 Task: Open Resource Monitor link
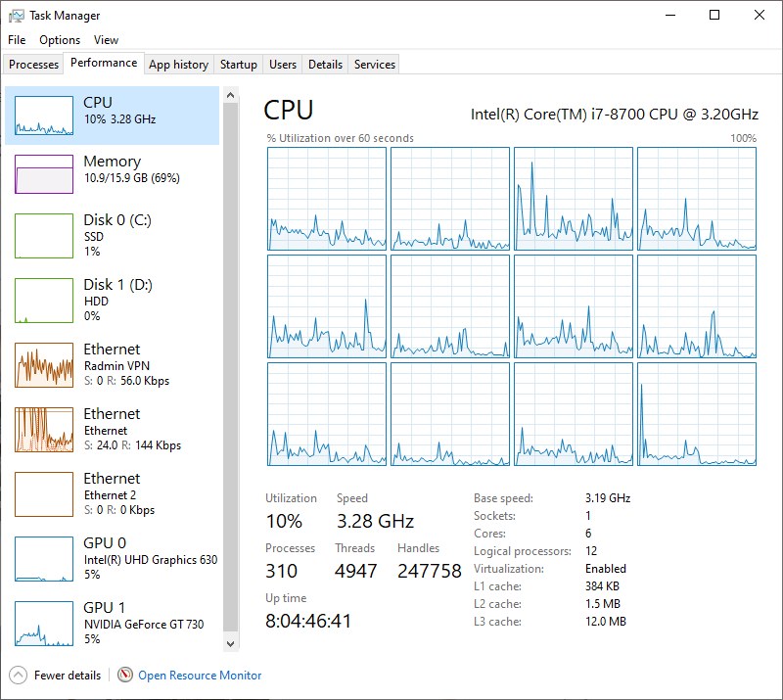tap(200, 675)
